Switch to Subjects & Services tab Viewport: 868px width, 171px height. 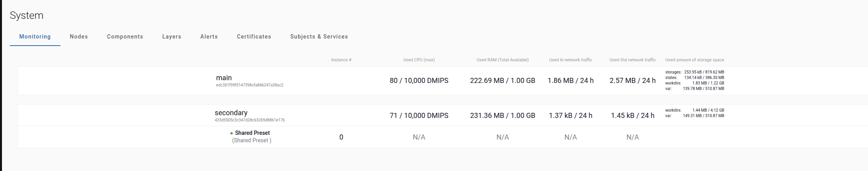click(x=319, y=37)
